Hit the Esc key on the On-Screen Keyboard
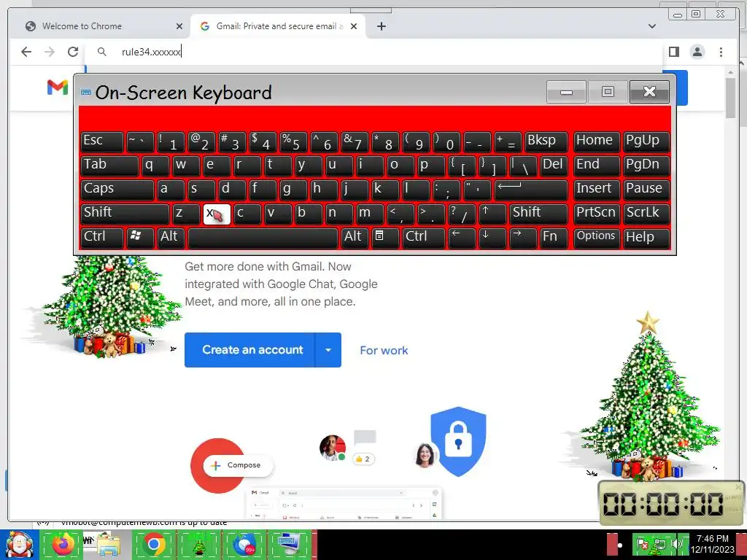747x560 pixels. coord(102,141)
